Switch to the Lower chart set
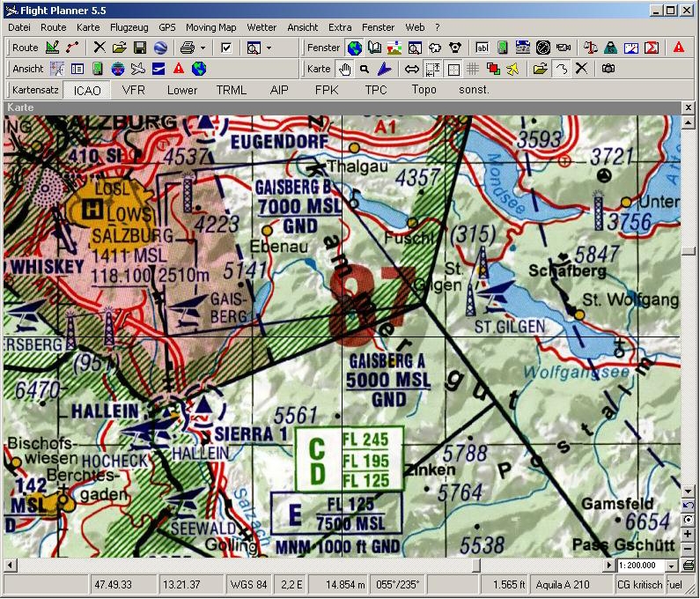This screenshot has width=700, height=599. (x=182, y=90)
